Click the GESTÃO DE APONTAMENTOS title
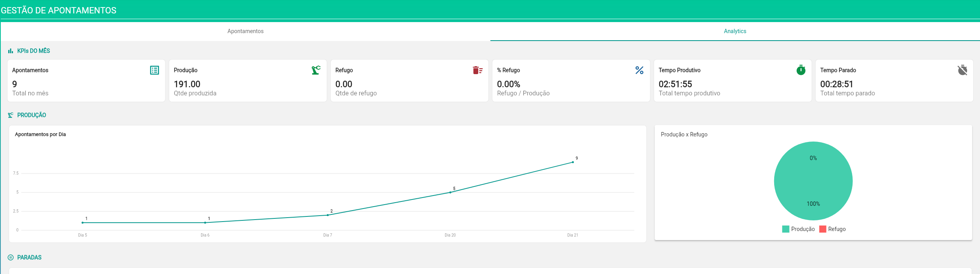980x274 pixels. coord(59,11)
